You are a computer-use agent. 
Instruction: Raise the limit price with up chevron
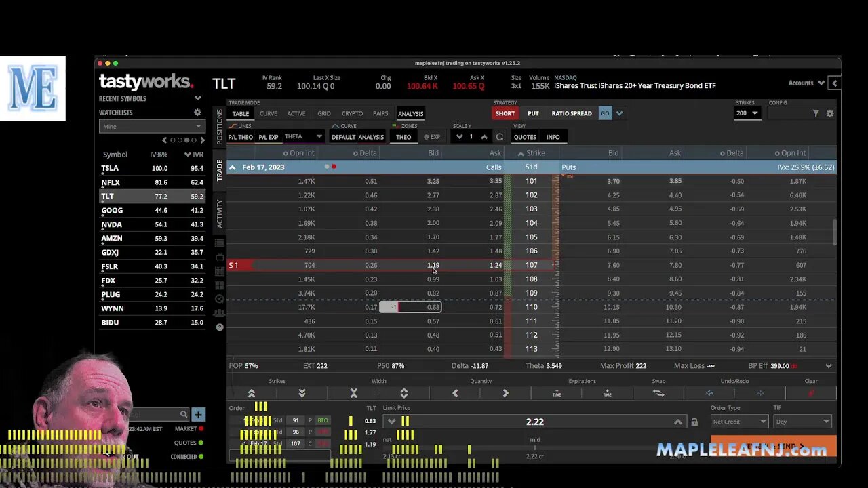point(677,422)
